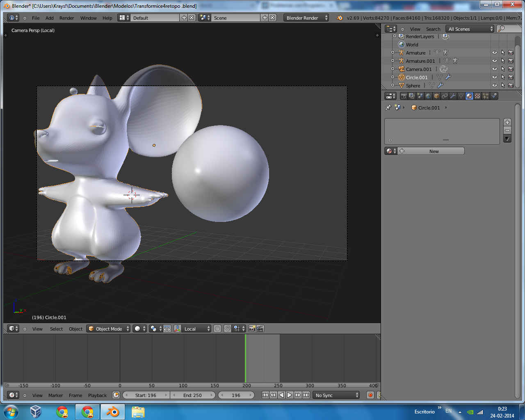Hide Camera.001 using its eye icon

pyautogui.click(x=495, y=69)
